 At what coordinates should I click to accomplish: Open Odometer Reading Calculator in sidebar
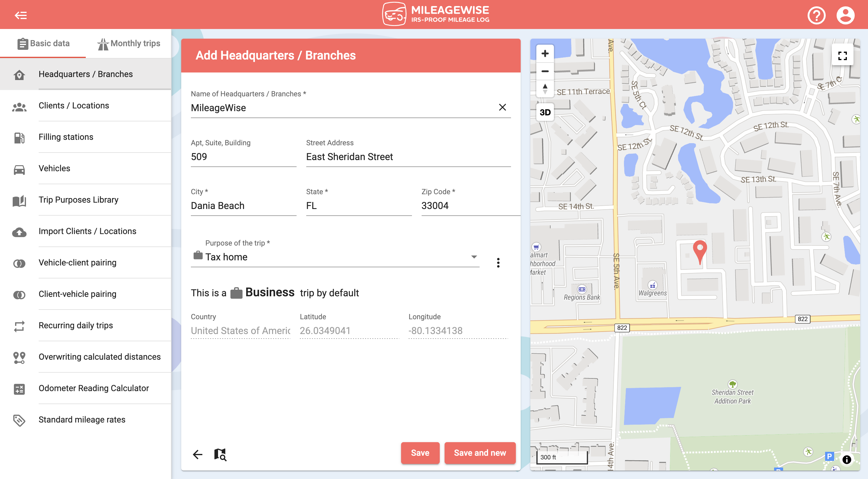click(x=85, y=388)
